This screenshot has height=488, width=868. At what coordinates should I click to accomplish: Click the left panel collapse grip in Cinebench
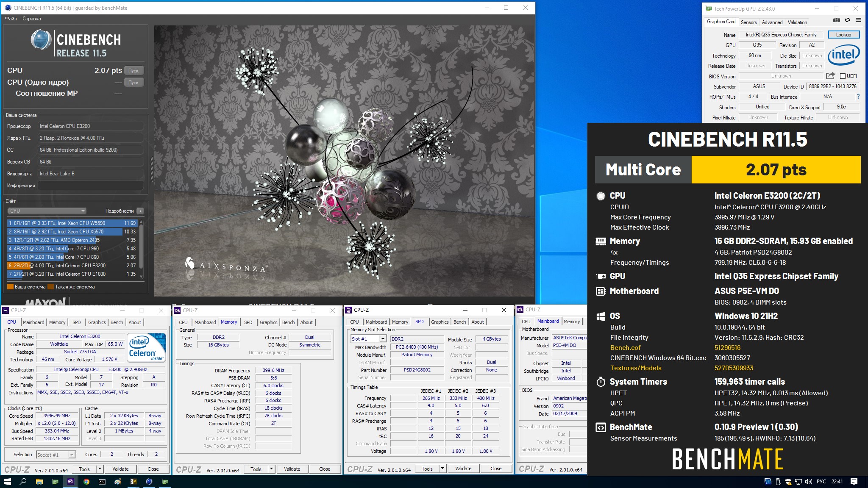(152, 169)
